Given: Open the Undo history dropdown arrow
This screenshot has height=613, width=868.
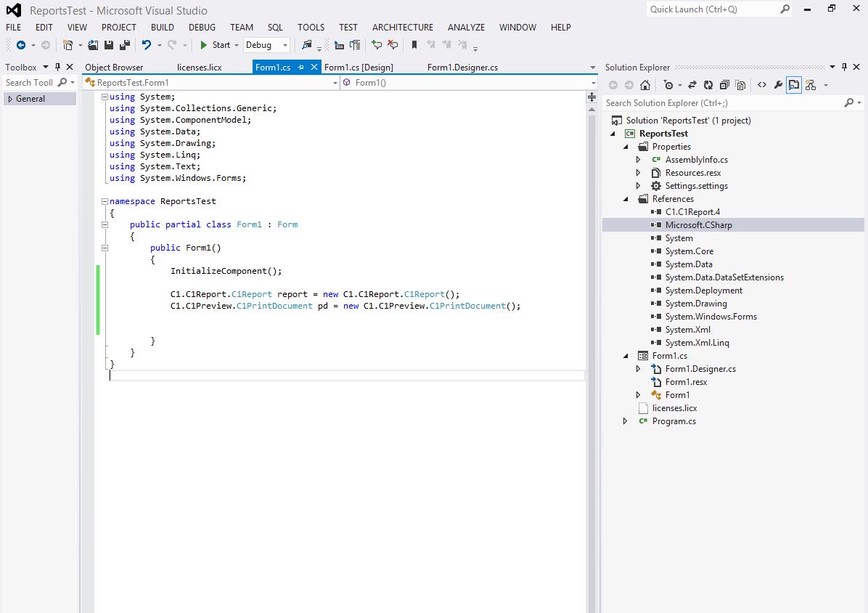Looking at the screenshot, I should point(160,45).
